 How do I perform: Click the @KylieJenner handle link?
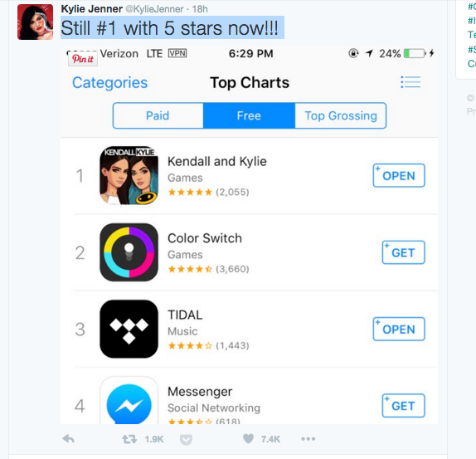coord(154,9)
